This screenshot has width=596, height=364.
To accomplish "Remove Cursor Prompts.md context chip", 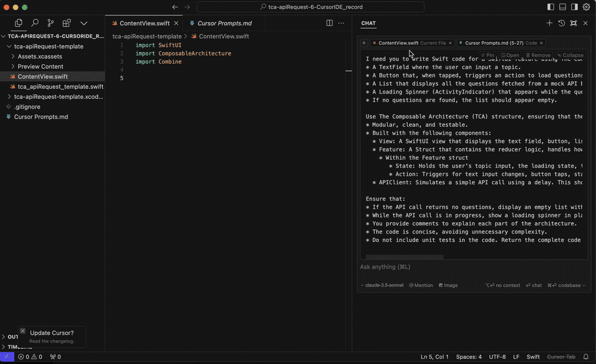I will pyautogui.click(x=541, y=43).
